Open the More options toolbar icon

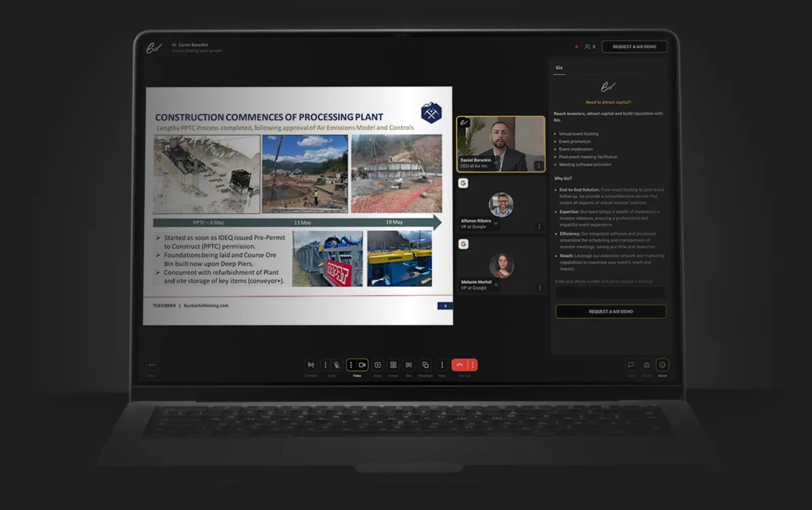click(x=442, y=365)
